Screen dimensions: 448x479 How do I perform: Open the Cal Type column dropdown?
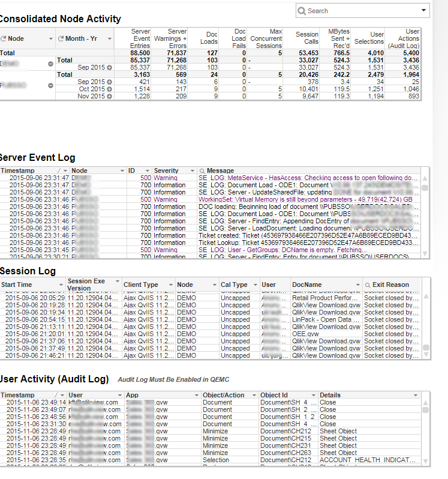[255, 285]
